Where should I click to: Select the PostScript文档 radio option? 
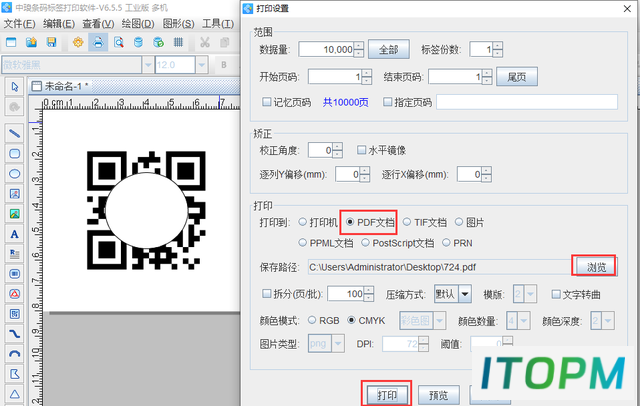365,243
